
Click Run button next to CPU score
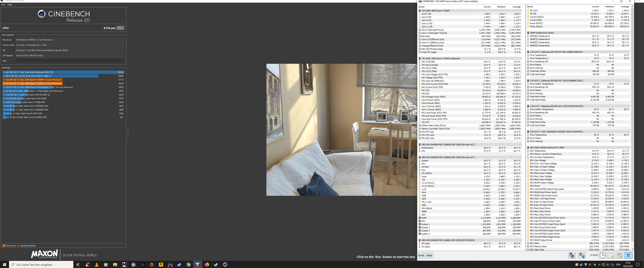(x=120, y=28)
